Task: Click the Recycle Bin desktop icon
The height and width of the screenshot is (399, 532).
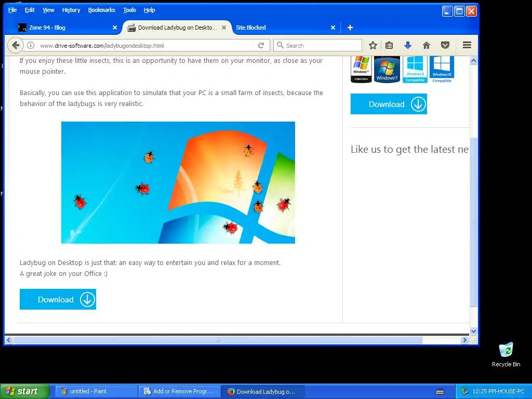Action: point(506,354)
